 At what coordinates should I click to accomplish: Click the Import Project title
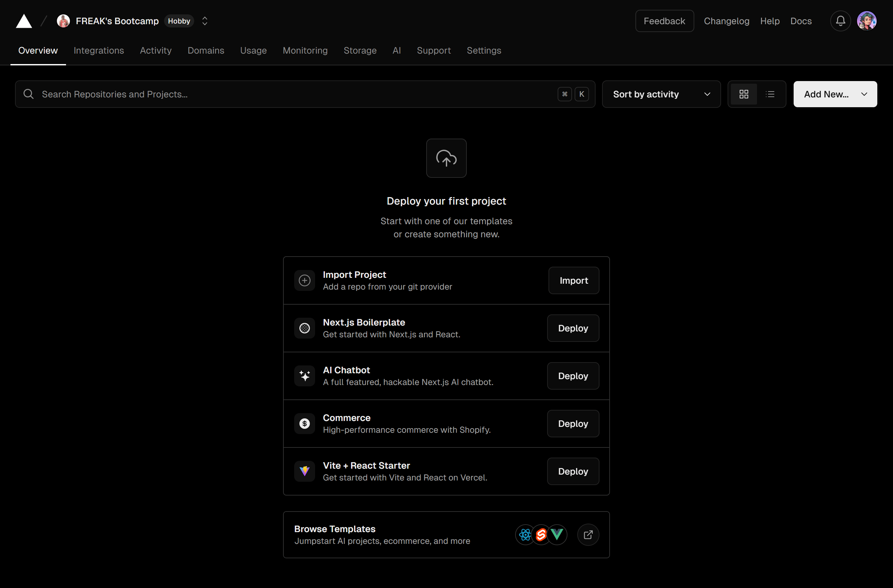tap(354, 275)
